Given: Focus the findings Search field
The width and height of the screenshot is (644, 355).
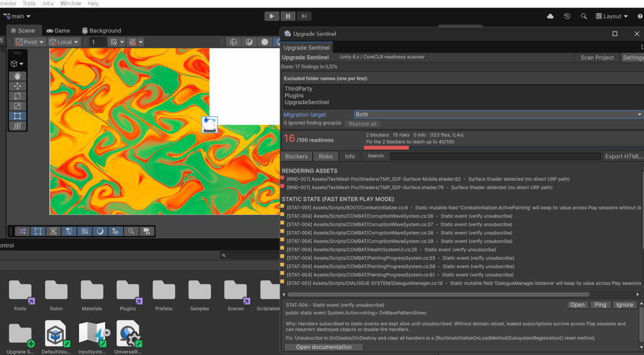Looking at the screenshot, I should coord(495,157).
